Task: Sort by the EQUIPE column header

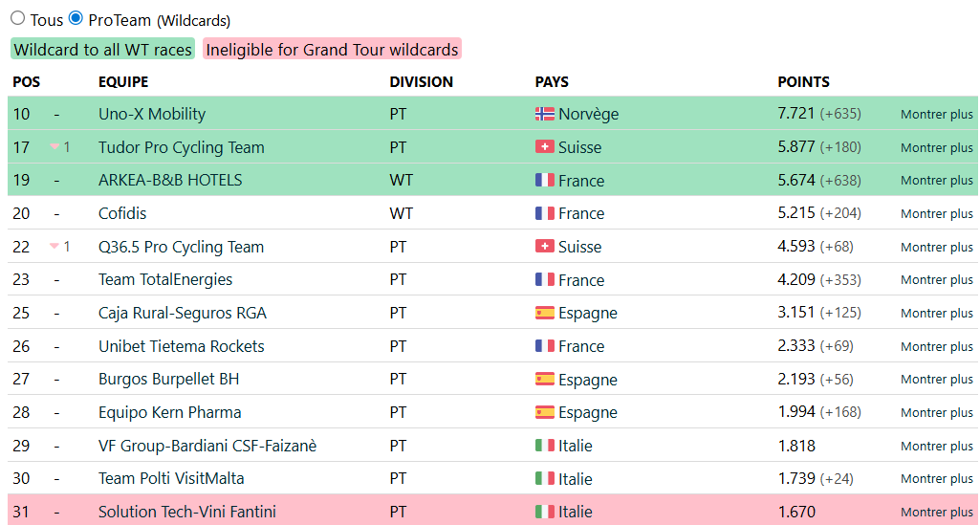Action: (x=123, y=82)
